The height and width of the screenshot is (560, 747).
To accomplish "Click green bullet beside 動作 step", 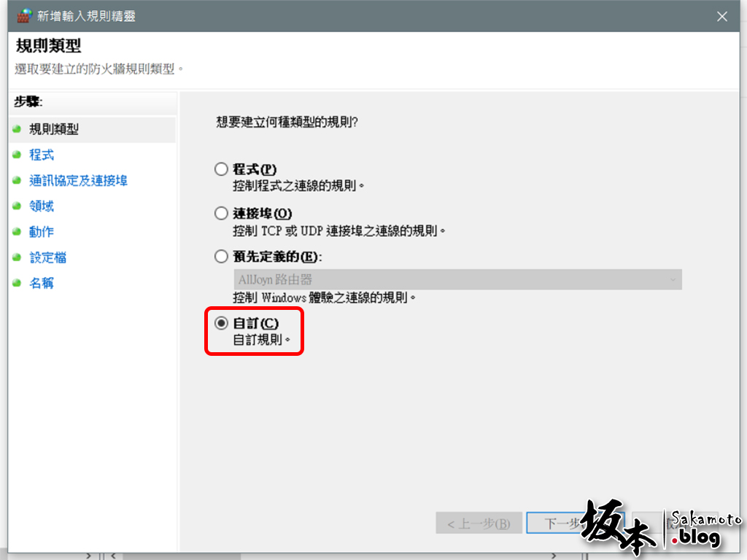I will pyautogui.click(x=18, y=232).
